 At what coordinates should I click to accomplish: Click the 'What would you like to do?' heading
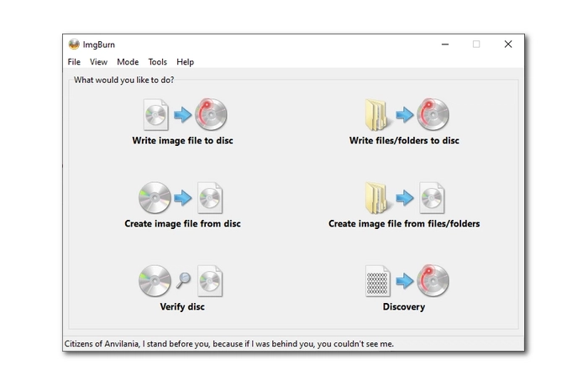click(x=123, y=80)
